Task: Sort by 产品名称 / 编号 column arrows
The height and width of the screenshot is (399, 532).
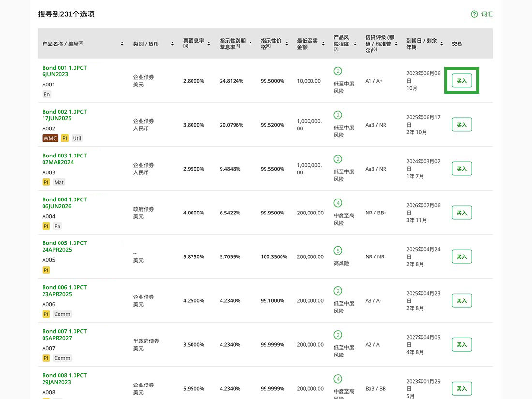Action: [122, 44]
